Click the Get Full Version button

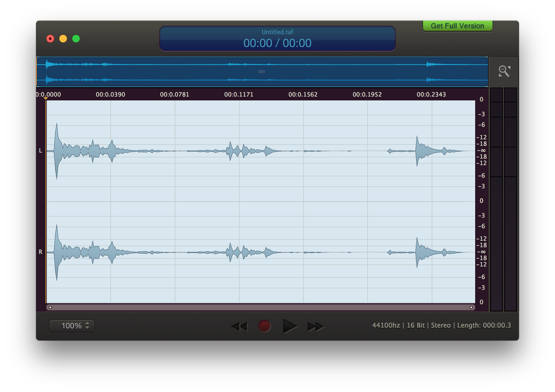[457, 26]
